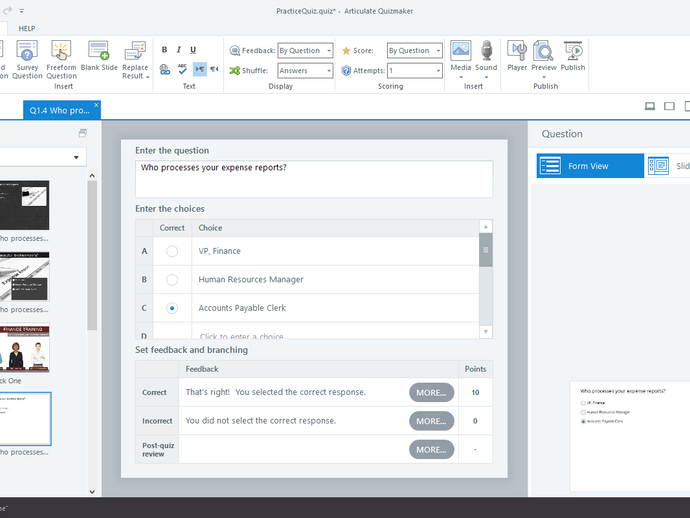
Task: Switch to the desktop/laptop view icon
Action: (650, 106)
